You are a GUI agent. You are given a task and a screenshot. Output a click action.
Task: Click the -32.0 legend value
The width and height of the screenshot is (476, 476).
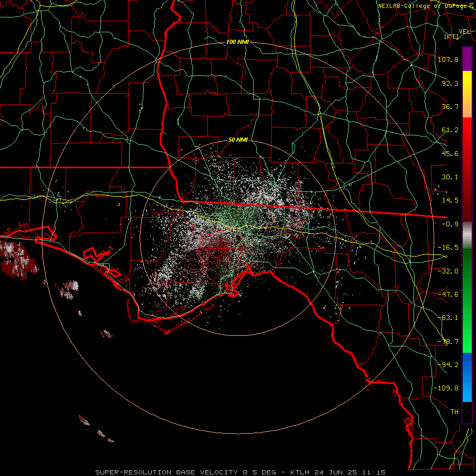point(448,271)
